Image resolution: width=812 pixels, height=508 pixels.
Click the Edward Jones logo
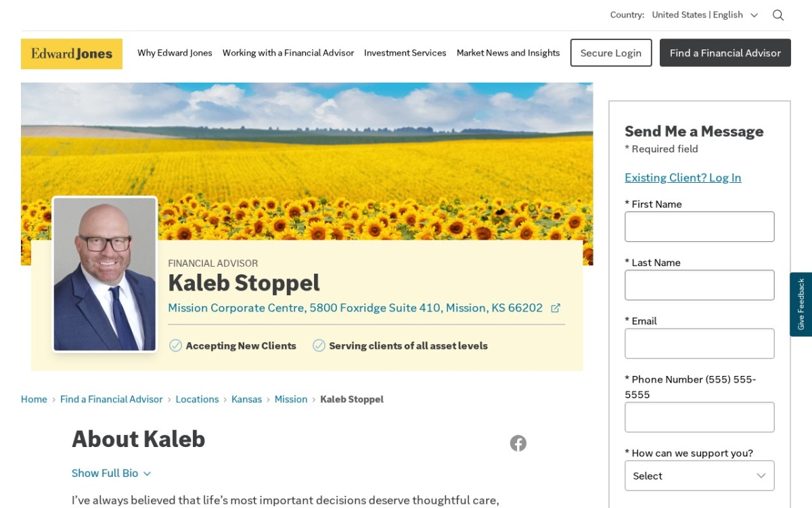click(x=72, y=54)
